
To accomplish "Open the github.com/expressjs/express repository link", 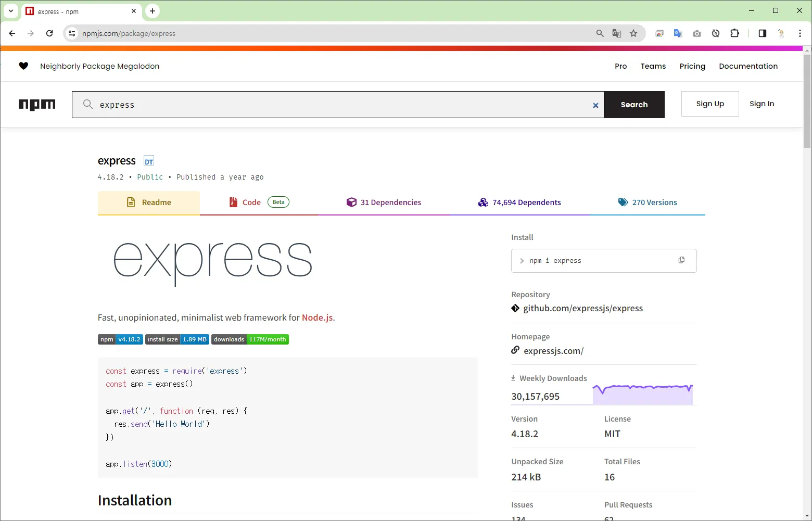I will click(x=583, y=308).
